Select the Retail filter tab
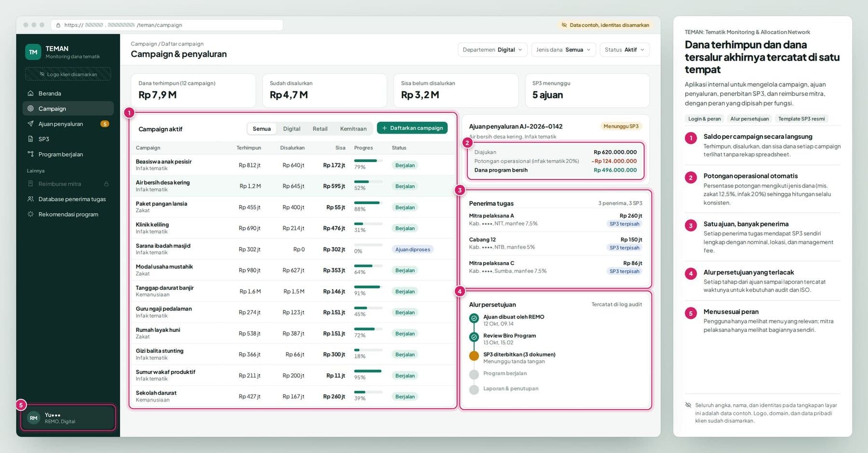The height and width of the screenshot is (453, 868). [x=320, y=129]
